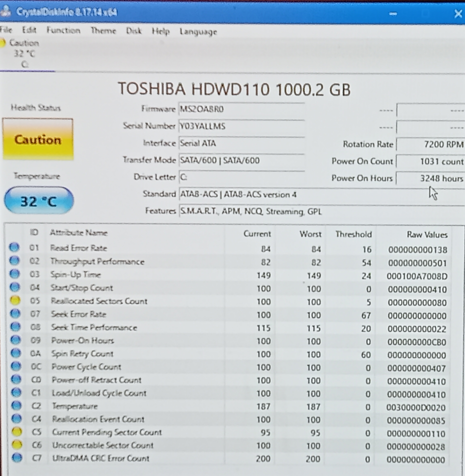Click blue status icon for Read Error Rate
465x476 pixels.
(x=14, y=247)
